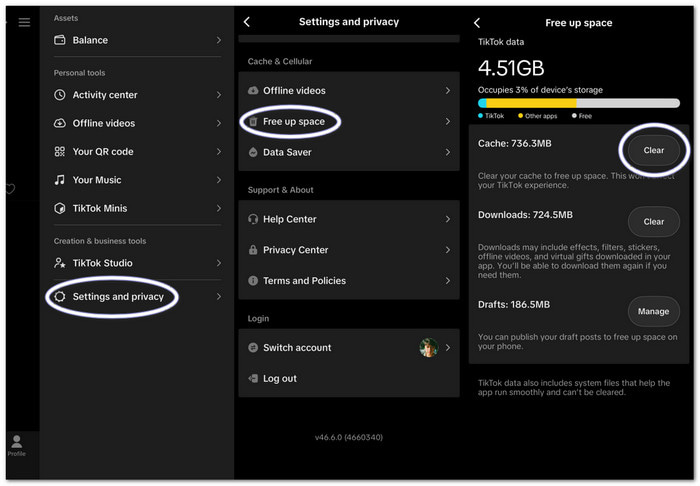Screen dimensions: 700x486
Task: Click the Your QR code icon
Action: pos(59,152)
